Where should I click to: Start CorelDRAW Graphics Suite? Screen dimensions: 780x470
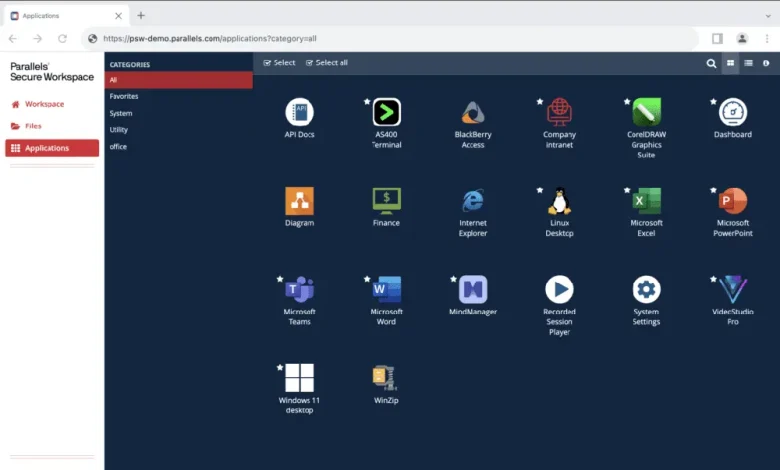(646, 112)
